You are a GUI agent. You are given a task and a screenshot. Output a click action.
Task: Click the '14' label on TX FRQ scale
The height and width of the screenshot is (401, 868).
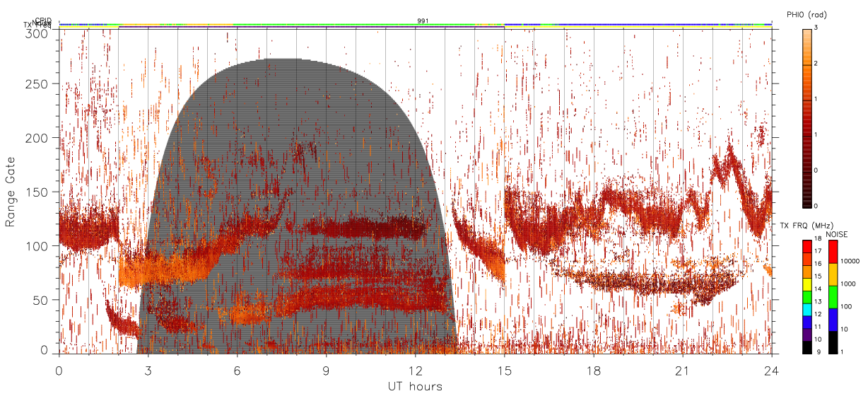tap(818, 289)
